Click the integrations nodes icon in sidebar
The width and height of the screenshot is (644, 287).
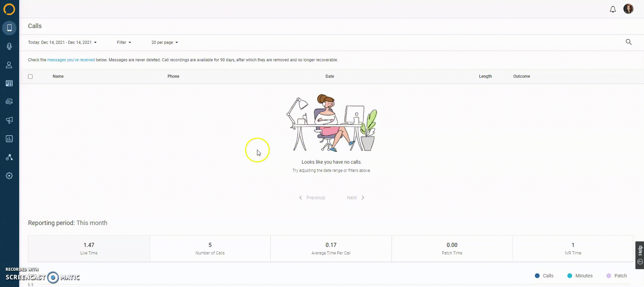tap(9, 157)
